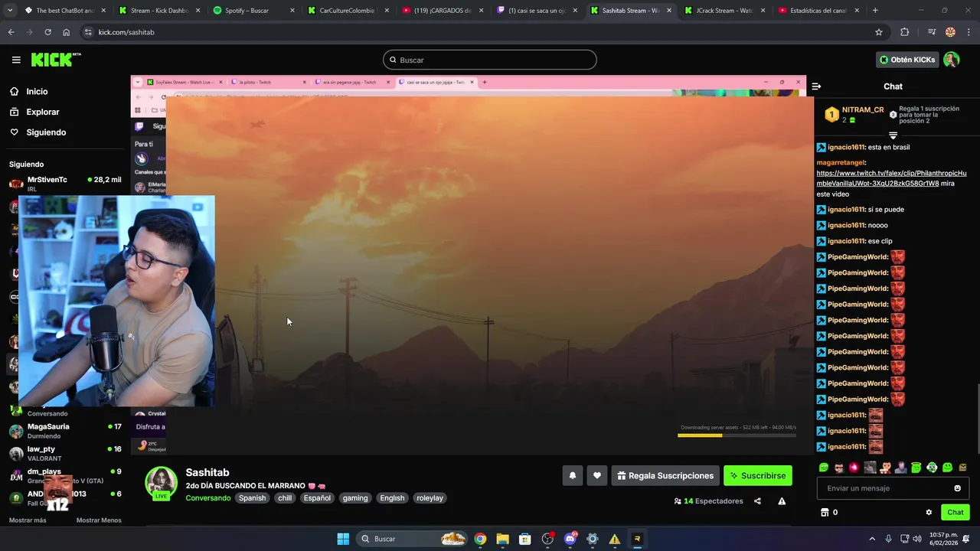The height and width of the screenshot is (551, 980).
Task: Open Chrome from the taskbar
Action: coord(480,539)
